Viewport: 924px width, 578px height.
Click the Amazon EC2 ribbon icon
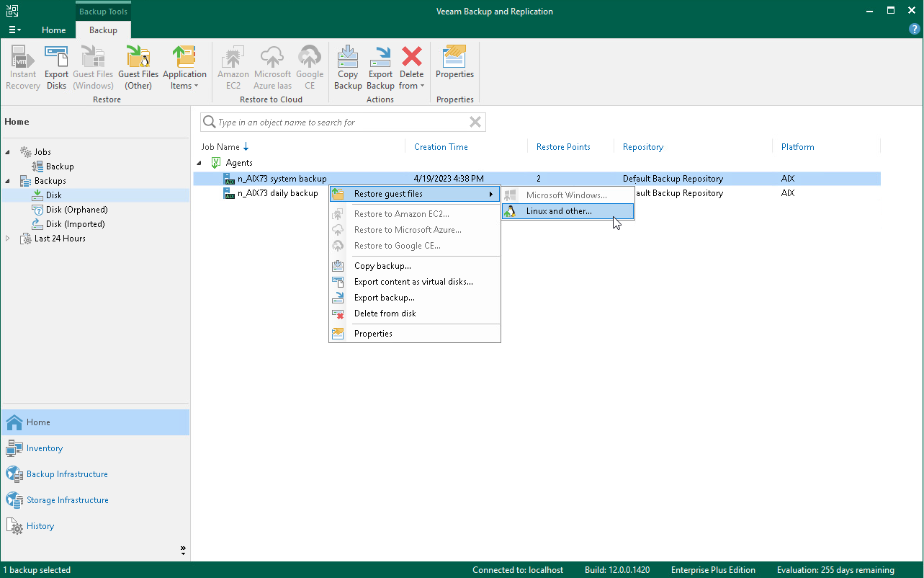(233, 68)
